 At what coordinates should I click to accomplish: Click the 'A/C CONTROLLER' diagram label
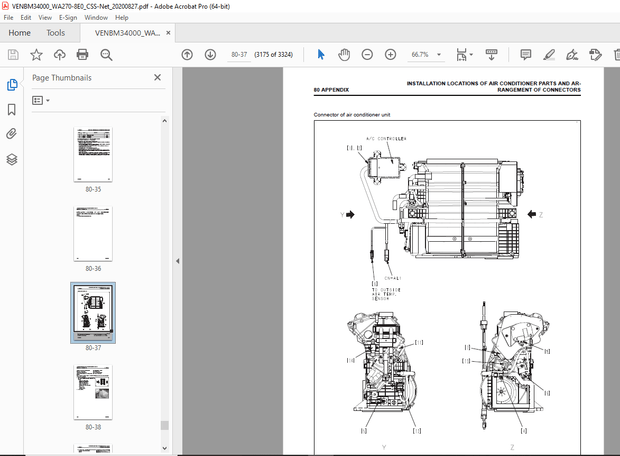pyautogui.click(x=386, y=139)
